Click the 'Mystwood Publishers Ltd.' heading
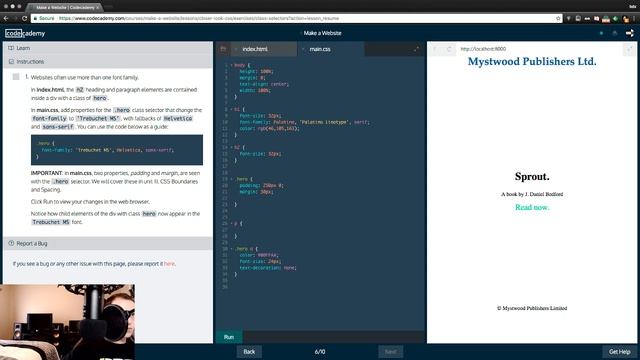The height and width of the screenshot is (360, 640). click(532, 62)
